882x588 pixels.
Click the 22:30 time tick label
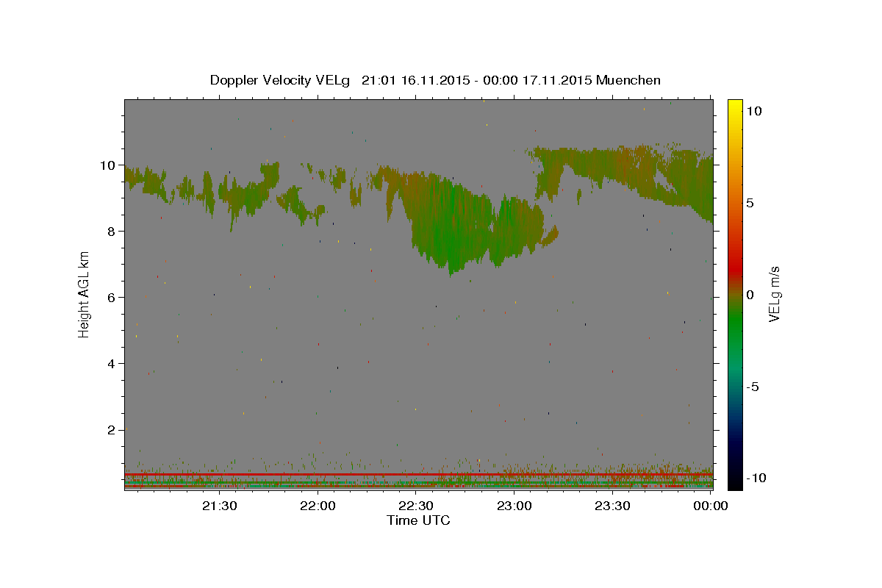[x=416, y=506]
